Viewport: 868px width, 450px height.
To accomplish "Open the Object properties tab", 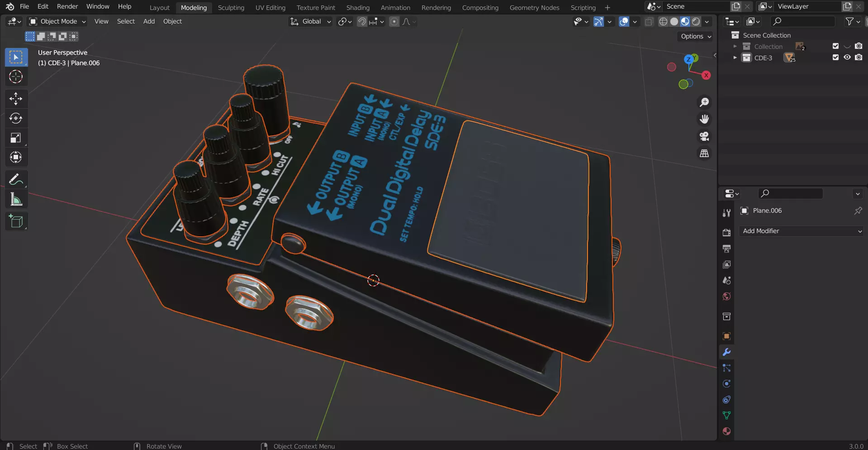I will 726,336.
